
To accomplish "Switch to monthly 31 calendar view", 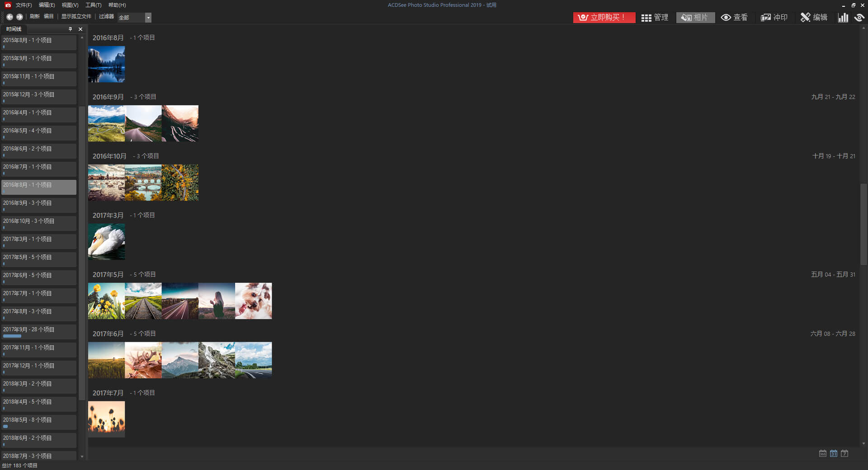I will [x=834, y=453].
